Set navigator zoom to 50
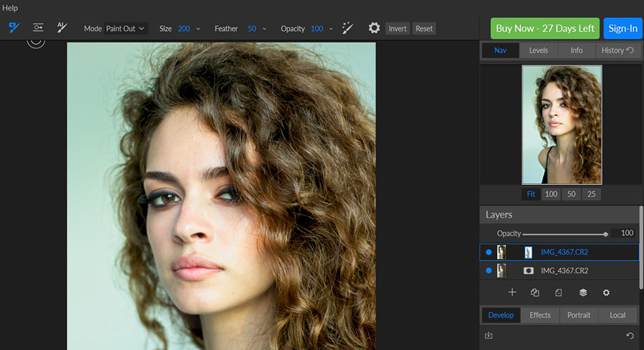This screenshot has height=350, width=644. 572,194
